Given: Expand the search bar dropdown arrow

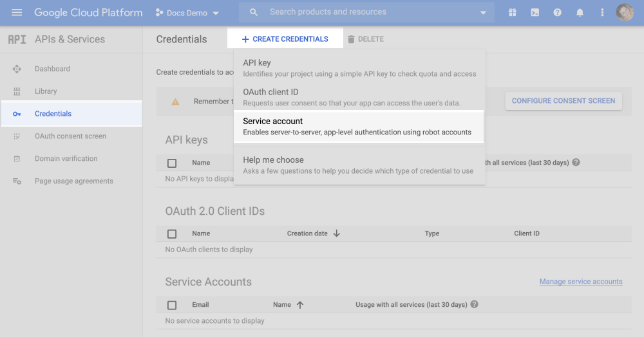Looking at the screenshot, I should 484,13.
